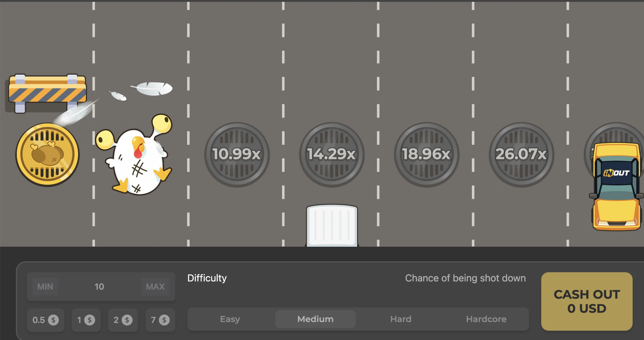
Task: Click the striped road barrier
Action: click(x=47, y=93)
